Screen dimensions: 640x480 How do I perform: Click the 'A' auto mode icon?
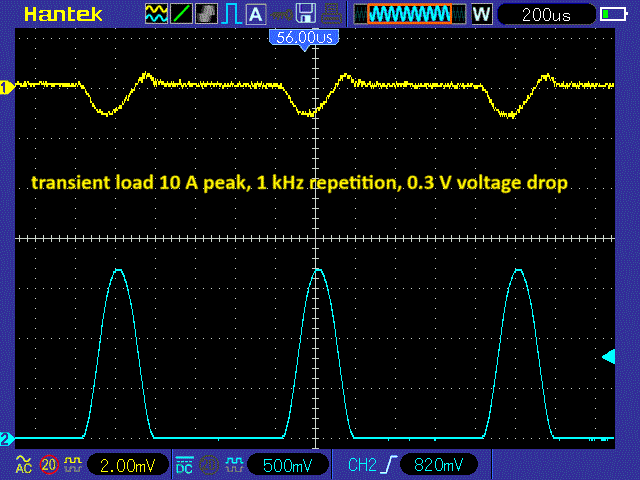point(256,13)
